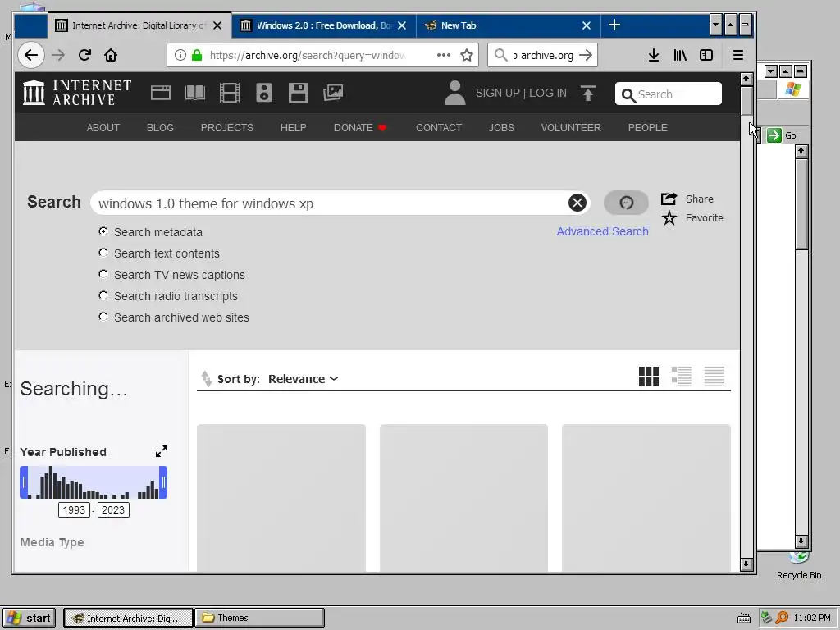This screenshot has width=840, height=630.
Task: Click the Favorite star icon
Action: (x=669, y=218)
